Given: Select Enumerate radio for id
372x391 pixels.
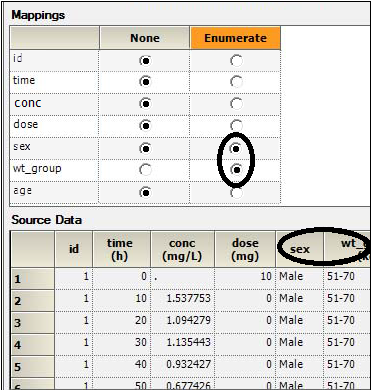Looking at the screenshot, I should 236,61.
